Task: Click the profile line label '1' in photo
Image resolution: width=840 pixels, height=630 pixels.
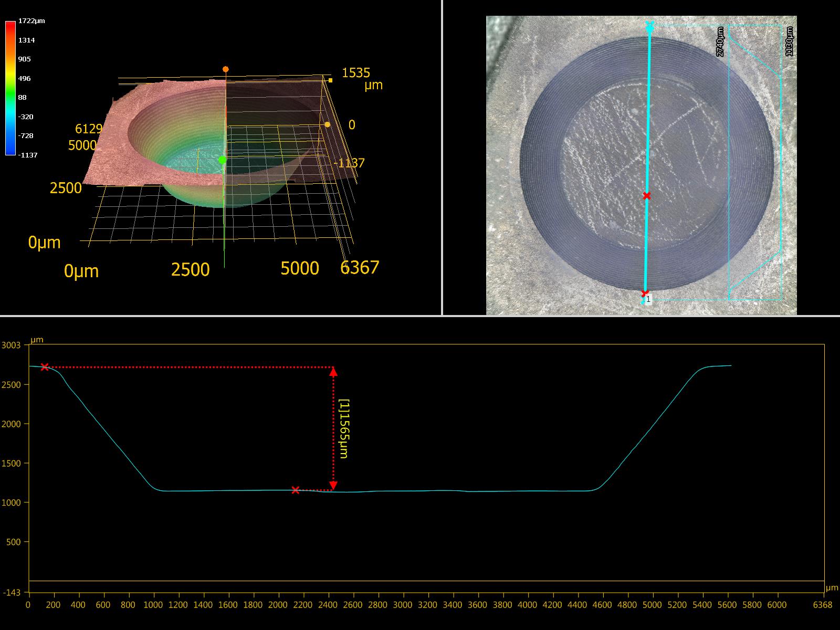Action: [648, 299]
